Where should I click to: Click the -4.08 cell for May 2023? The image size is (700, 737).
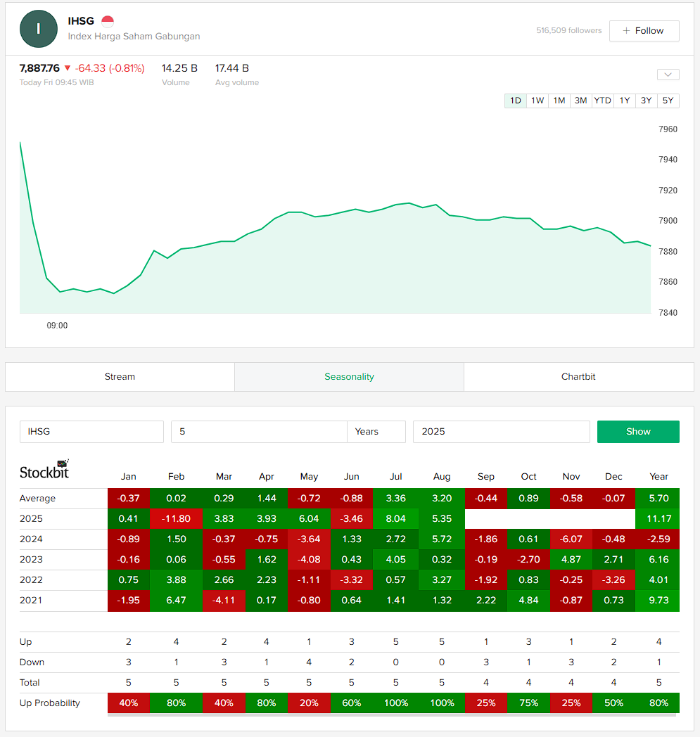coord(309,559)
